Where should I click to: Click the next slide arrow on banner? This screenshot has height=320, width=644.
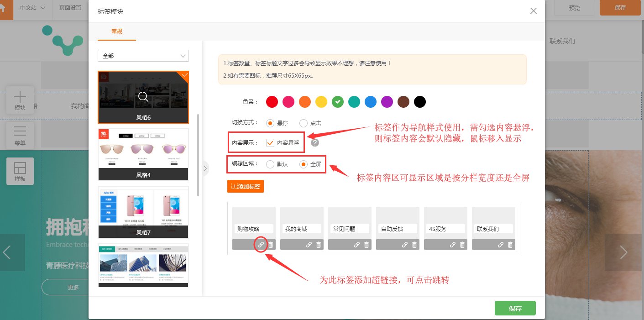click(x=623, y=252)
